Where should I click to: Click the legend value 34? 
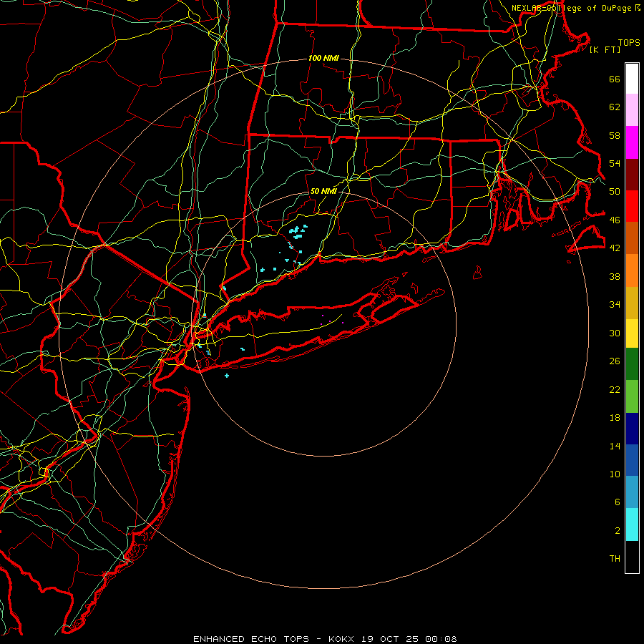(615, 304)
